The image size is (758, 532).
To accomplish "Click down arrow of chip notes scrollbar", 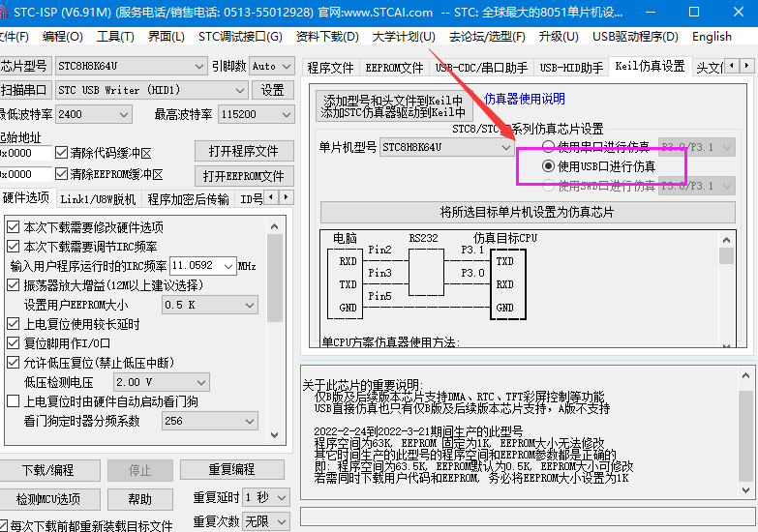I will pos(745,490).
